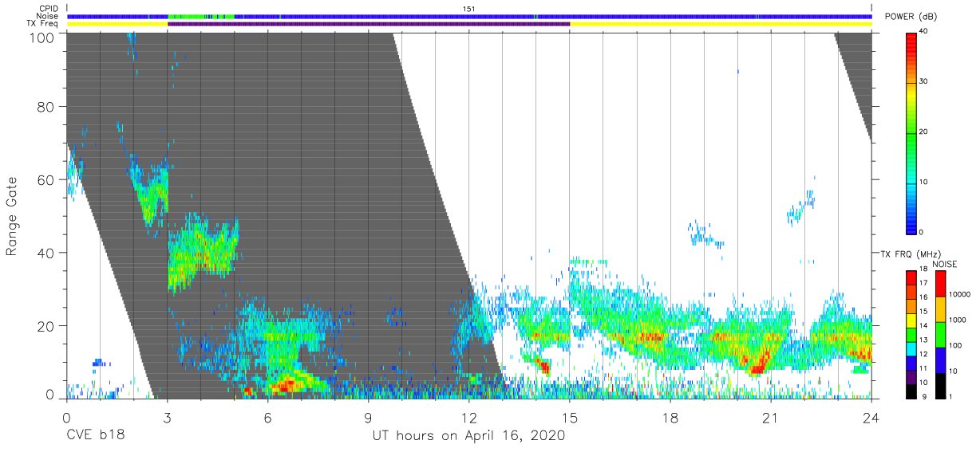Click the y-axis tick label 60
980x452 pixels.
click(46, 179)
